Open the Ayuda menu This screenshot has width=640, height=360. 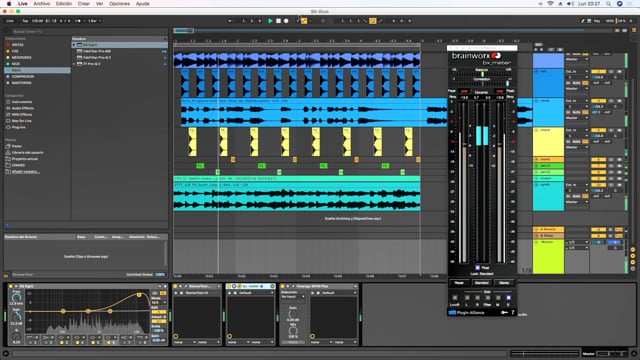[142, 4]
